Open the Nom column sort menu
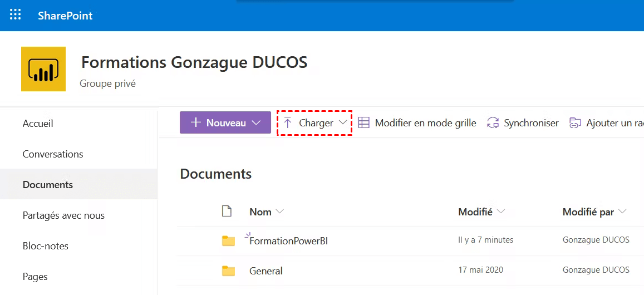 (x=279, y=212)
